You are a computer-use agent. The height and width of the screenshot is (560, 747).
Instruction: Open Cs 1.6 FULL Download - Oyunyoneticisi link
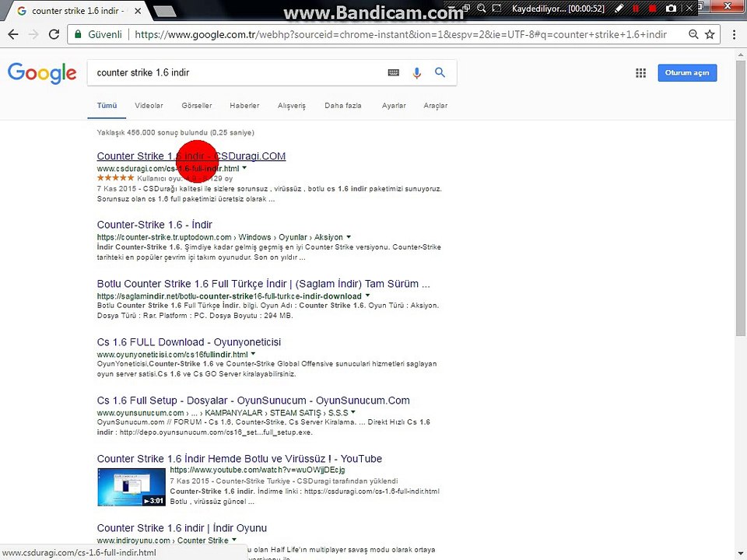188,342
